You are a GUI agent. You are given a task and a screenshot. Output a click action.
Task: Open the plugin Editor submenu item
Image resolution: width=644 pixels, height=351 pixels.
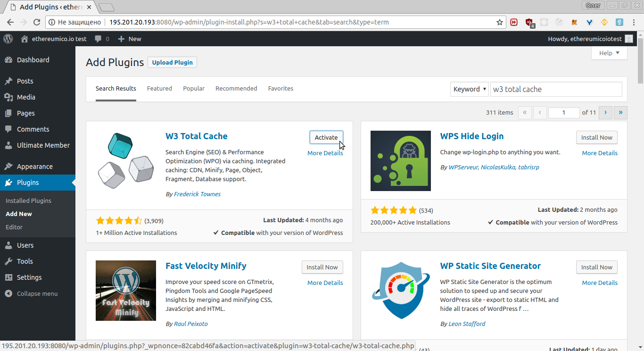pos(14,227)
